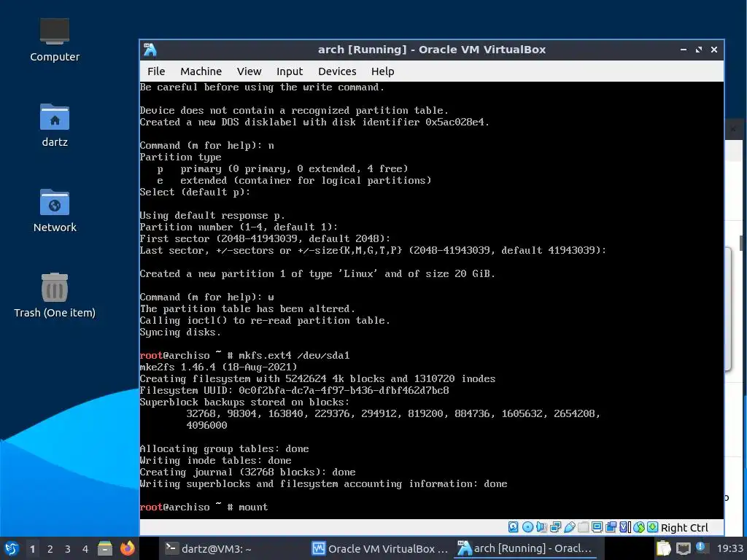This screenshot has height=560, width=747.
Task: Open the application launcher menu in taskbar
Action: tap(12, 548)
